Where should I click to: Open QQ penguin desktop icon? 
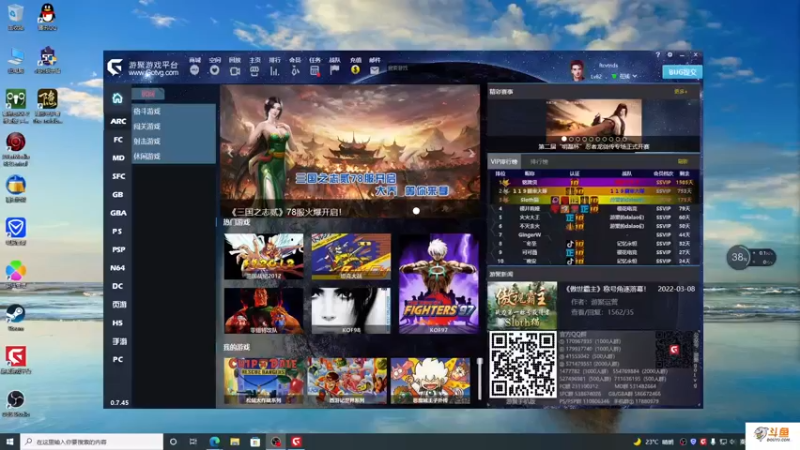point(47,17)
